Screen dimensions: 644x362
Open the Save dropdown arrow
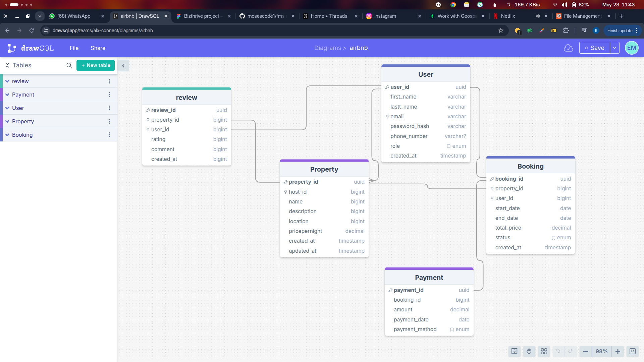[615, 48]
